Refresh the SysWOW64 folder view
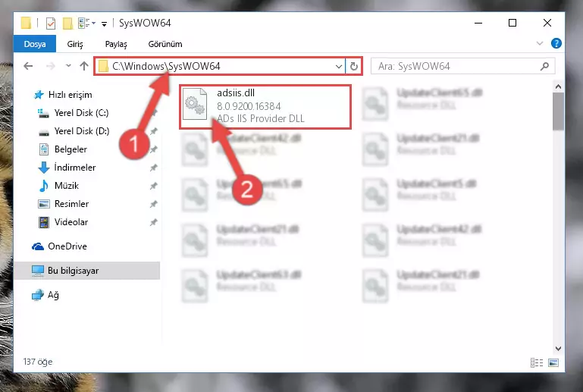The image size is (583, 392). 353,66
